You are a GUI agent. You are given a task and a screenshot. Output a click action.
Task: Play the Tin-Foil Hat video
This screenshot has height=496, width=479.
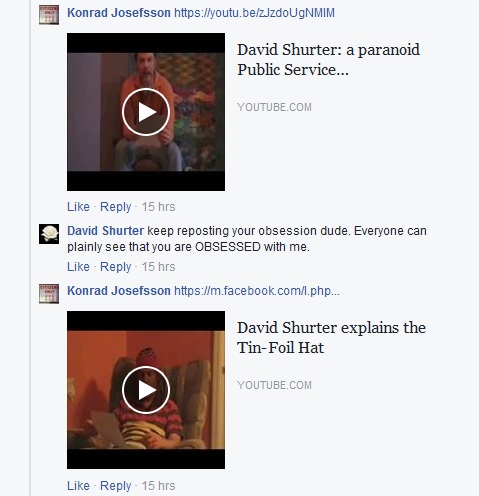tap(146, 390)
